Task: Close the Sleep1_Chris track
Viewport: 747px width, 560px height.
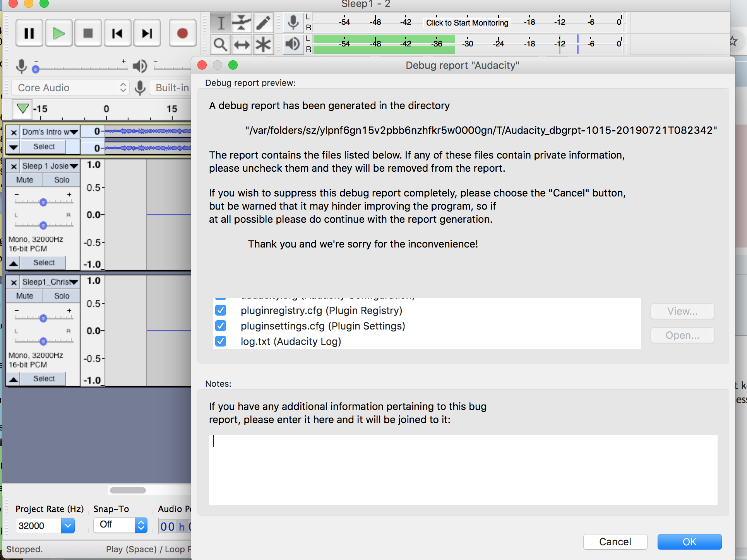Action: pos(14,282)
